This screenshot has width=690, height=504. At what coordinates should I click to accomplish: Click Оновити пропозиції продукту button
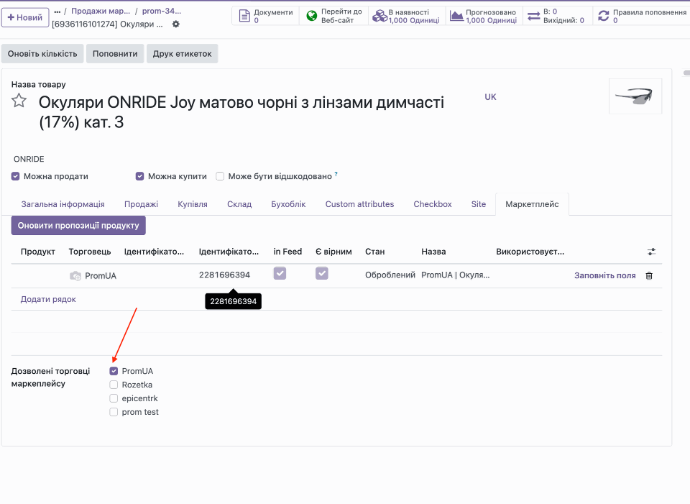tap(78, 225)
